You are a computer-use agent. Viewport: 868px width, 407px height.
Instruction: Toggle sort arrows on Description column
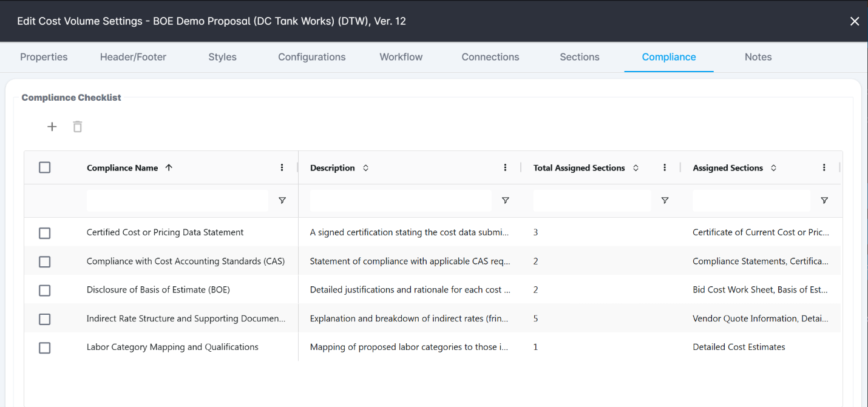(x=365, y=168)
